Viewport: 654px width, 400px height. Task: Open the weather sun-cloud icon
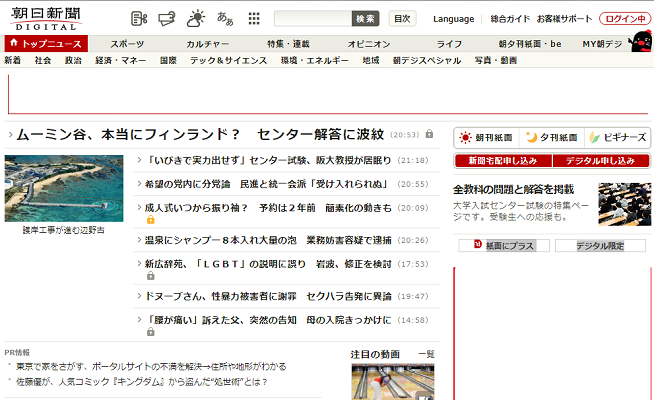tap(196, 19)
